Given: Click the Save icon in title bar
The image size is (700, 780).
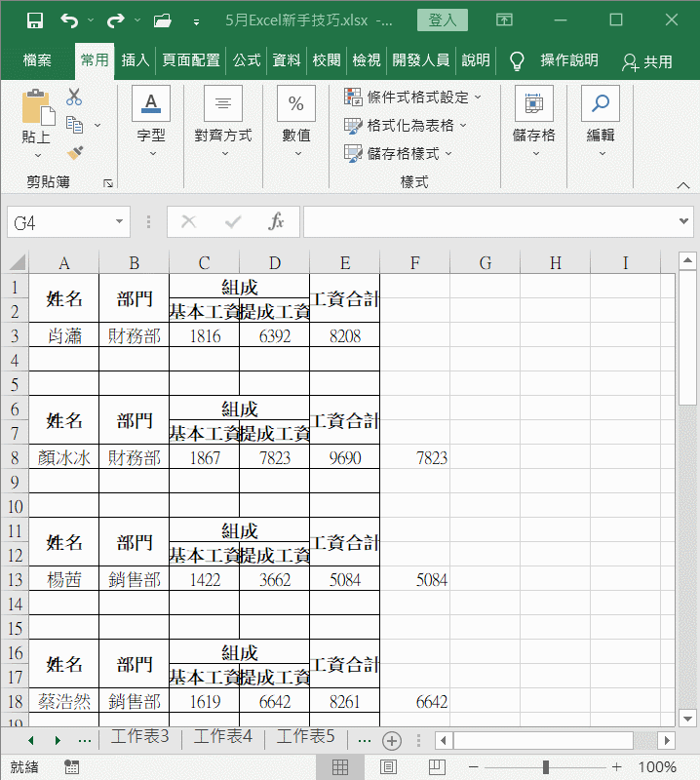Looking at the screenshot, I should coord(34,20).
